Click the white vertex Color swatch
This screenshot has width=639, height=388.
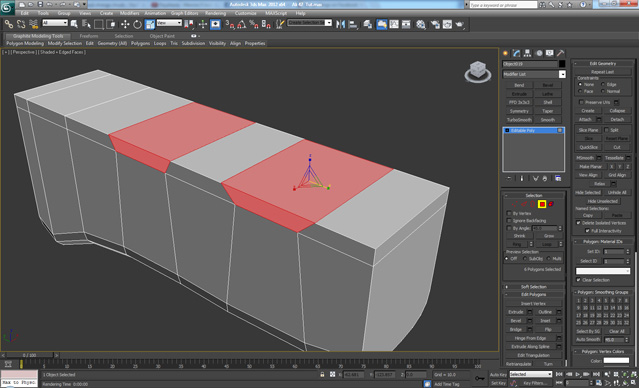coord(616,360)
